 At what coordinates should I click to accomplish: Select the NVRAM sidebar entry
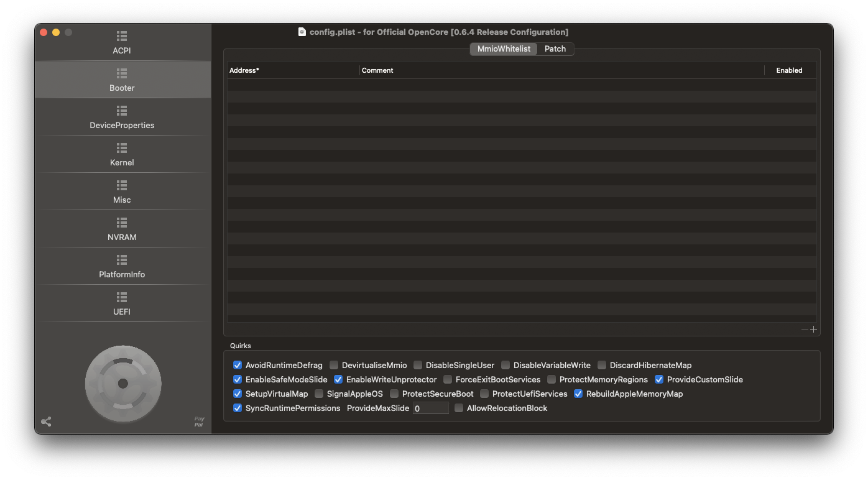tap(121, 229)
